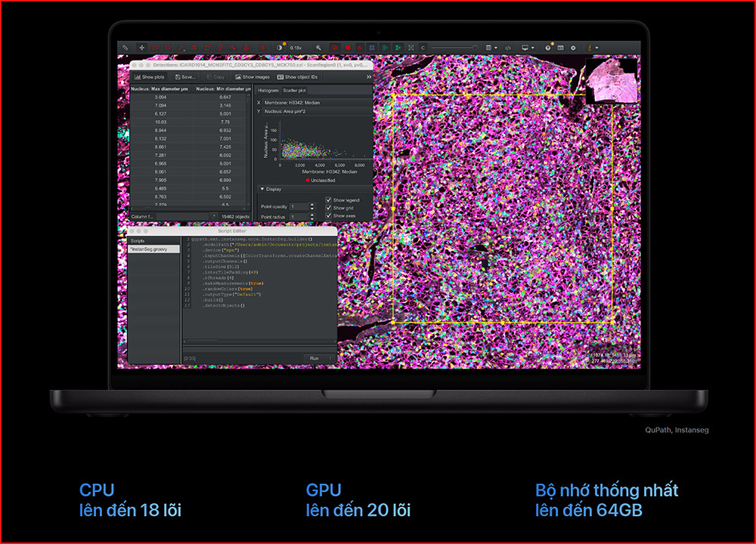This screenshot has width=756, height=544.
Task: Open the script editor code icon
Action: pyautogui.click(x=507, y=48)
